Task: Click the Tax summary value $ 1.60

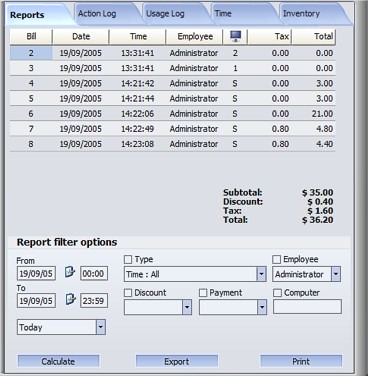Action: coord(320,211)
